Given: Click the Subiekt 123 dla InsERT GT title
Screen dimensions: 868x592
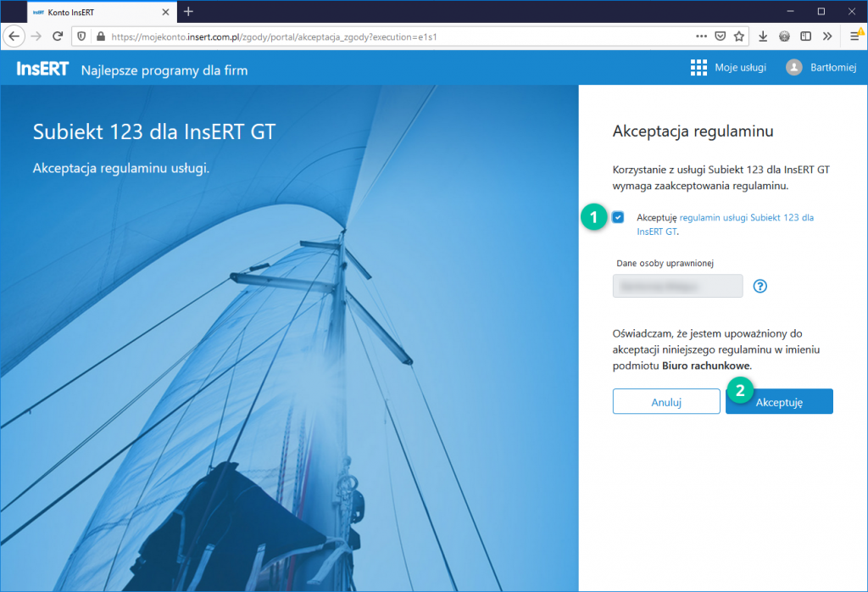Looking at the screenshot, I should pyautogui.click(x=154, y=131).
